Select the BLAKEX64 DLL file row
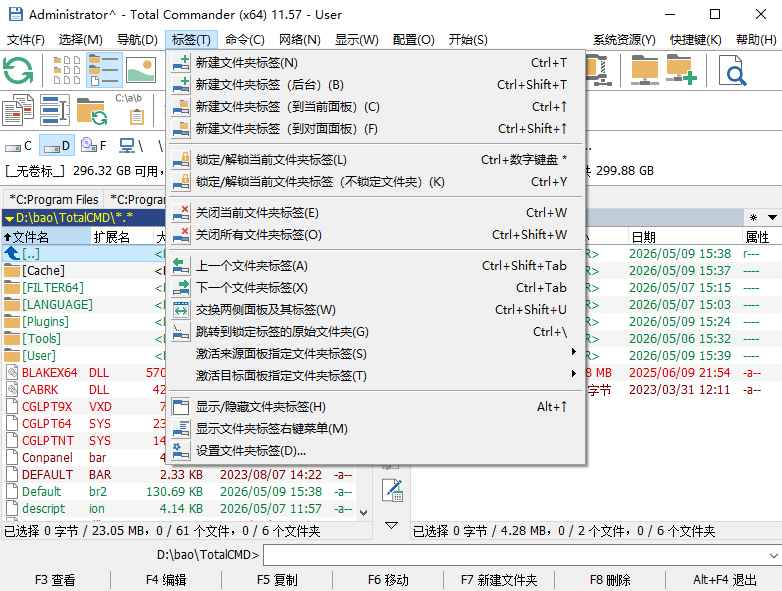 (84, 373)
